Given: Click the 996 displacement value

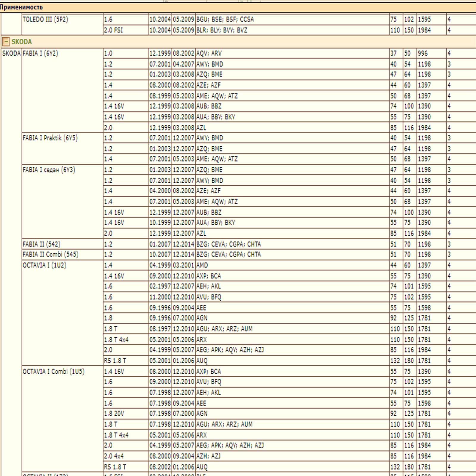Looking at the screenshot, I should tap(422, 54).
